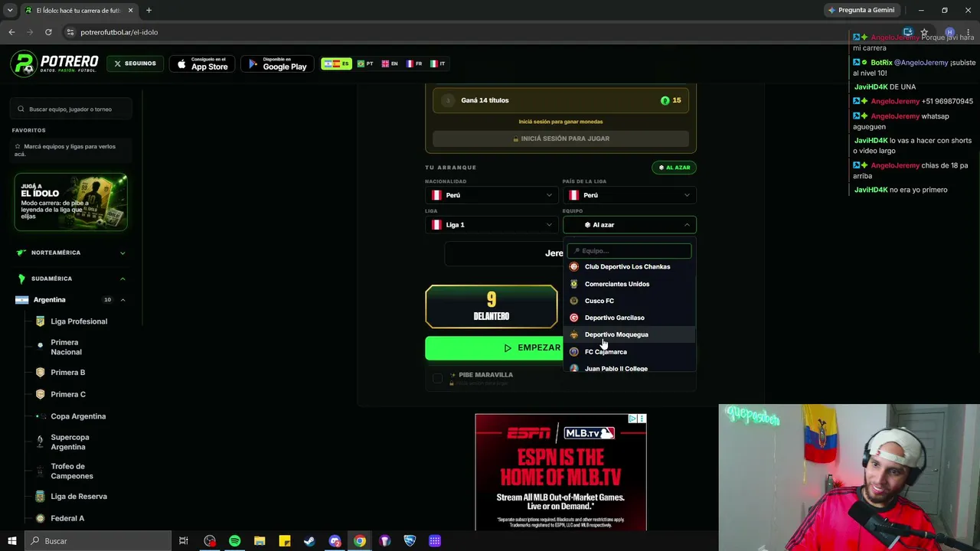Open the Rocket League taskbar icon
Viewport: 980px width, 551px height.
pos(410,541)
